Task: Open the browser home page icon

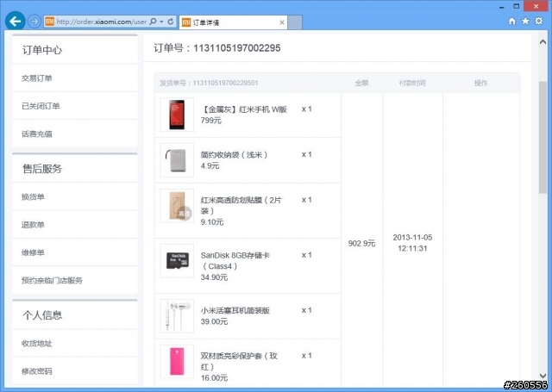Action: pos(511,21)
